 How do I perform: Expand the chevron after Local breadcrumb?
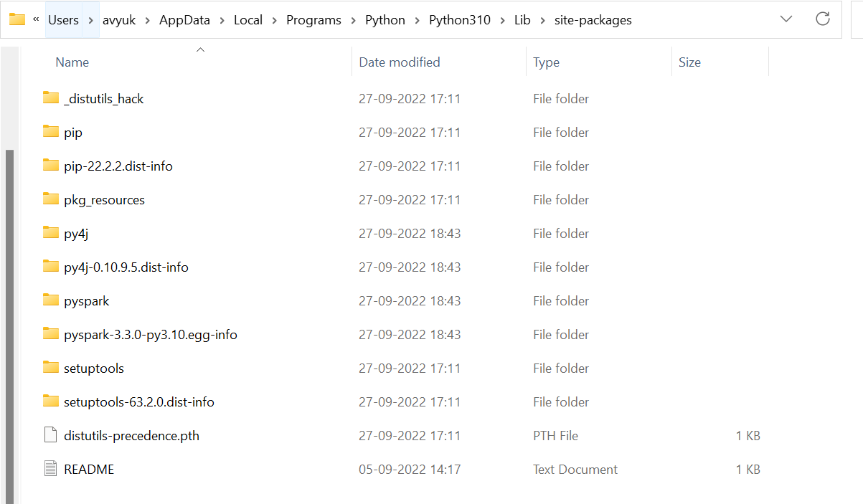click(x=274, y=20)
